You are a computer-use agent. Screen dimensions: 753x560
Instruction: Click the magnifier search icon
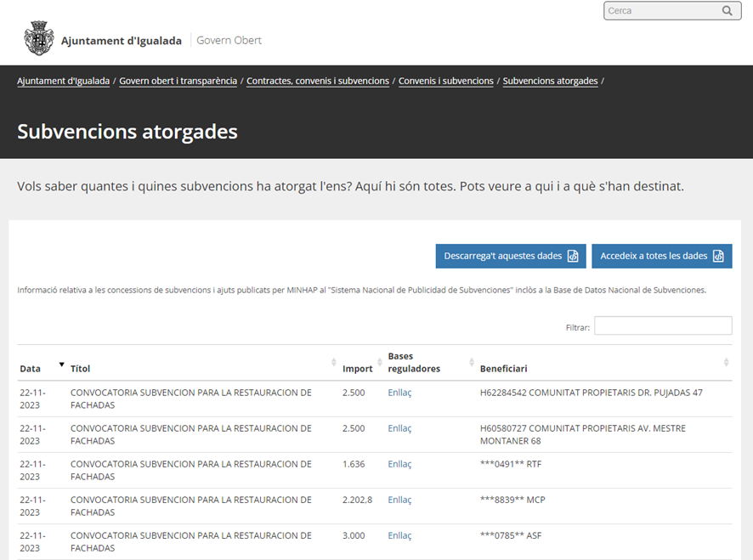point(728,11)
